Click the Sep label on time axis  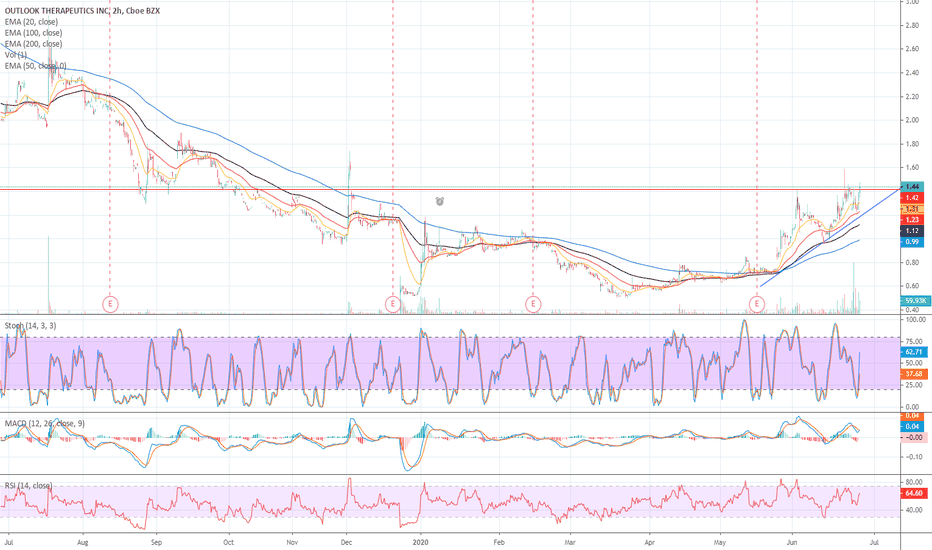[156, 542]
